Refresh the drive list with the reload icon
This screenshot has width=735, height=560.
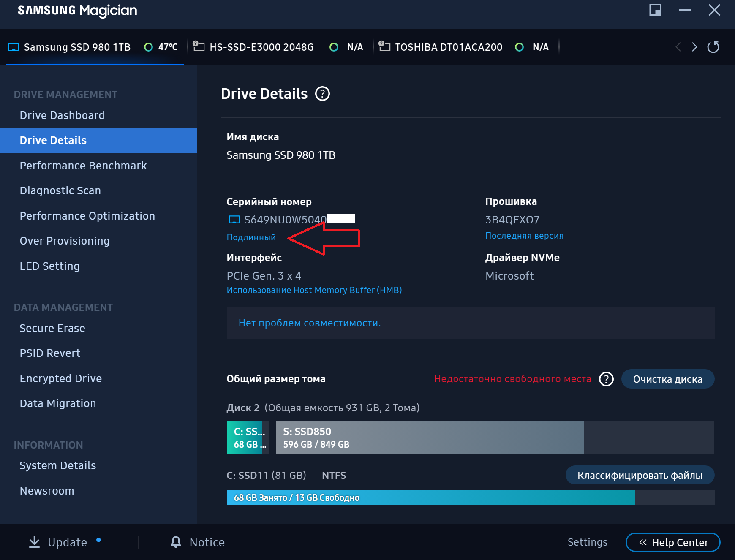click(x=713, y=47)
